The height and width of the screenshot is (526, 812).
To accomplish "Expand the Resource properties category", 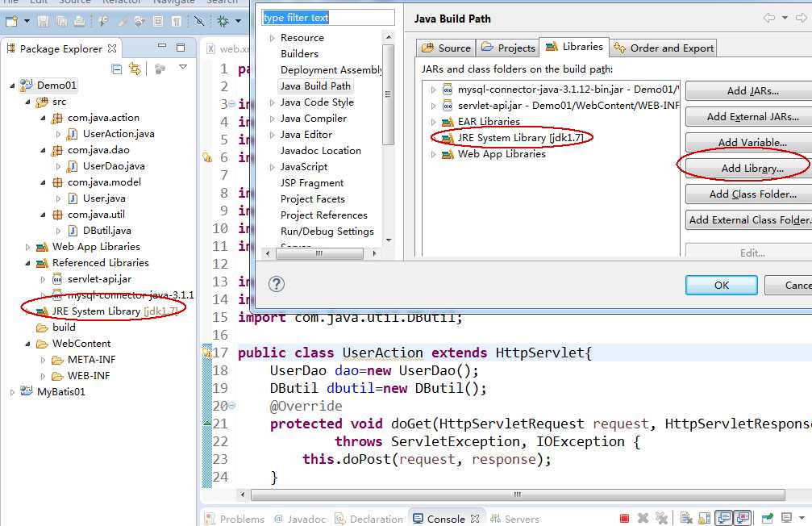I will click(272, 38).
